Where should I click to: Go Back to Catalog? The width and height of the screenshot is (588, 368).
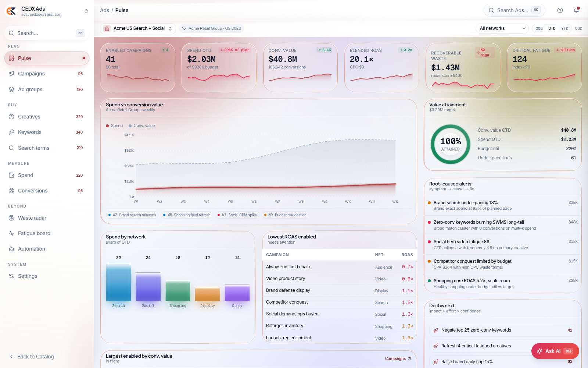[32, 357]
